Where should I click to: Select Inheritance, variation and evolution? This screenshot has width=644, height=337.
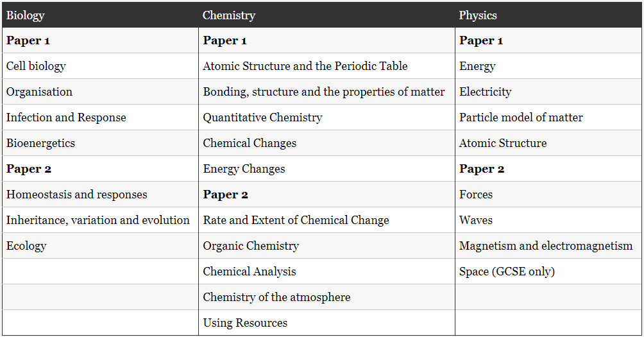[x=98, y=220]
